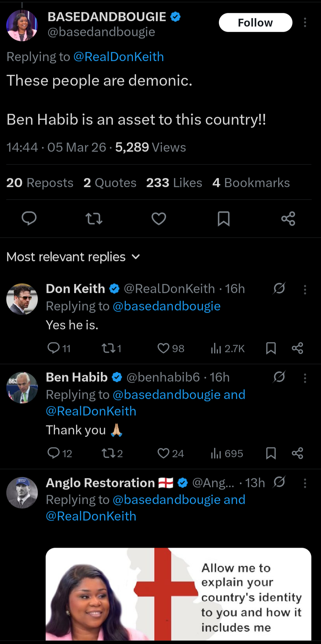Like Don Keith's reply
This screenshot has width=321, height=644.
(x=164, y=348)
